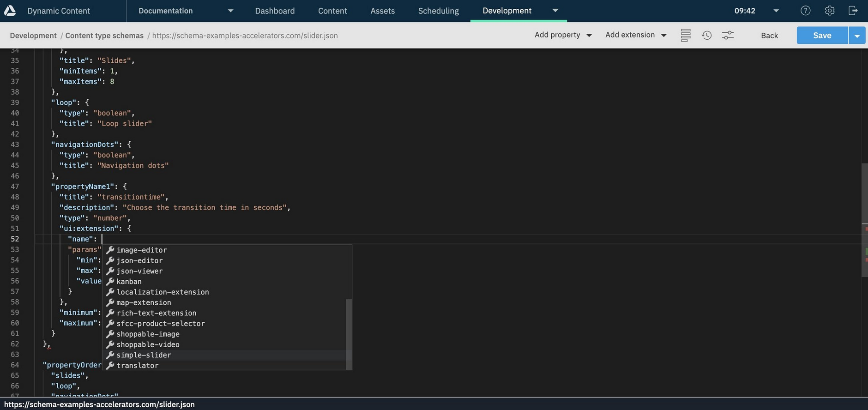Click the log out icon
This screenshot has width=868, height=410.
(x=853, y=11)
